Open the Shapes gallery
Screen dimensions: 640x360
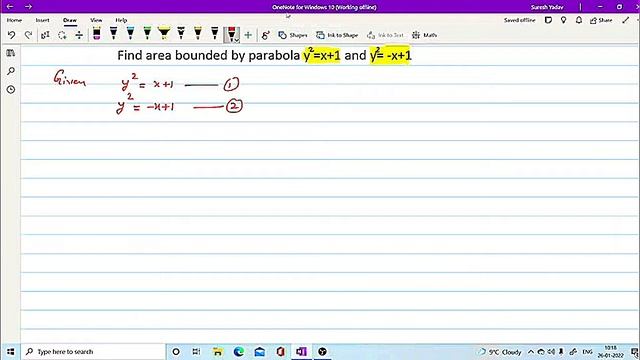tap(293, 35)
